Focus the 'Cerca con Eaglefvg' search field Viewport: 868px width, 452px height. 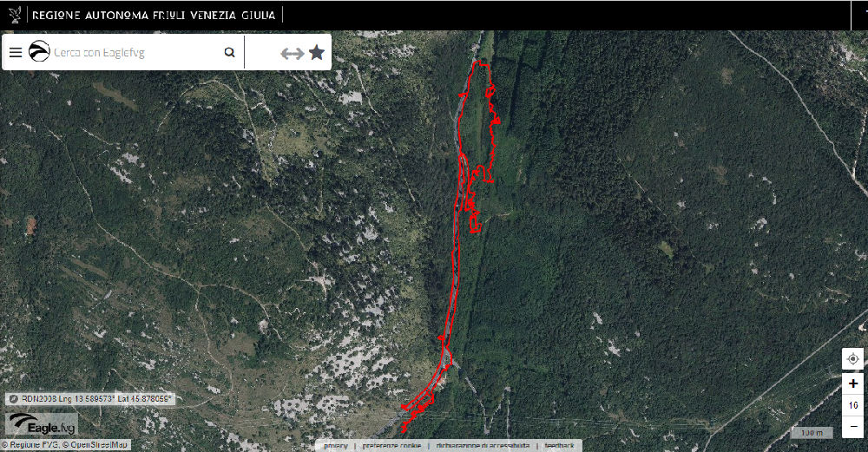click(135, 53)
